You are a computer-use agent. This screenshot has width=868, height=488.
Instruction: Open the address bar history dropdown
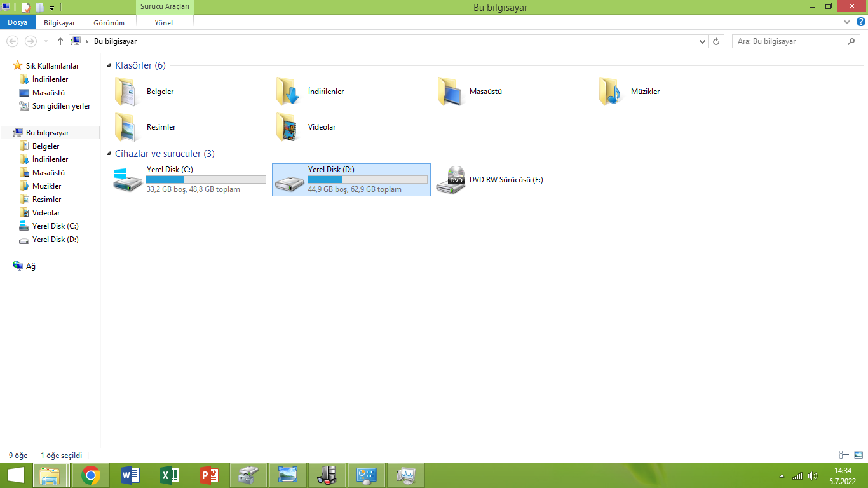(x=702, y=41)
